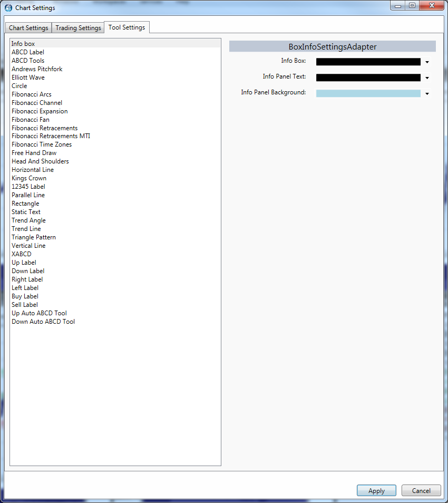
Task: Choose Right Label in the list
Action: (x=115, y=279)
